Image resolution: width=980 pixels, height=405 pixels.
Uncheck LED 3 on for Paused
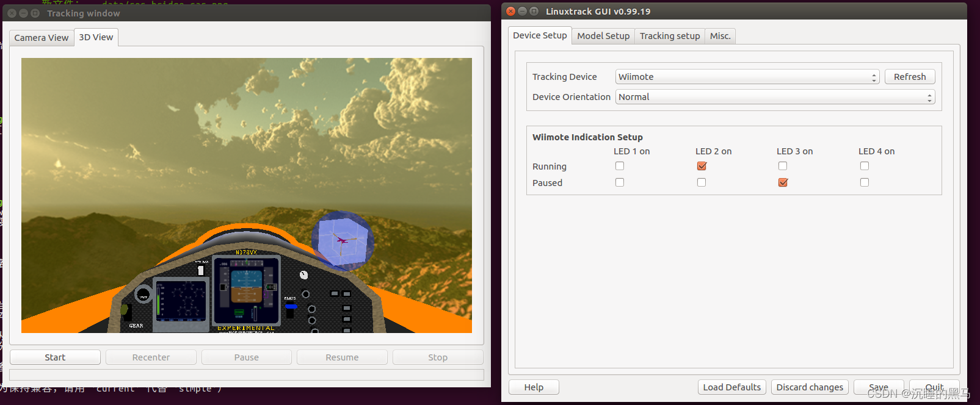(783, 182)
